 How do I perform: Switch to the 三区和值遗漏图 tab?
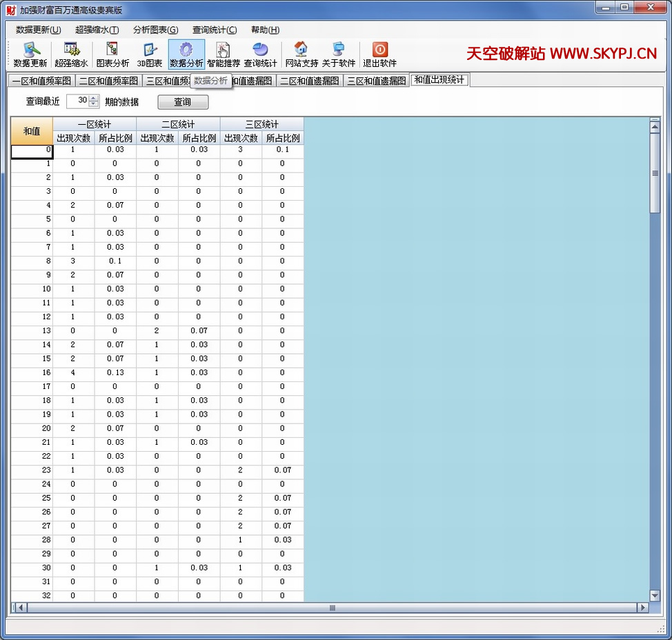click(376, 81)
